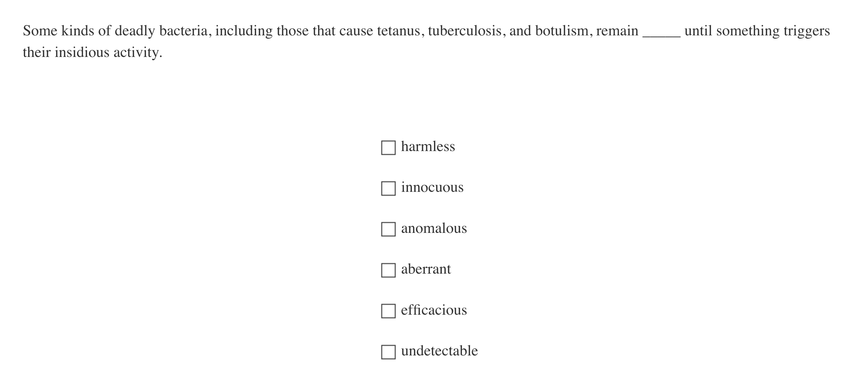
Task: Check the box next to innocuous
Action: (x=388, y=188)
